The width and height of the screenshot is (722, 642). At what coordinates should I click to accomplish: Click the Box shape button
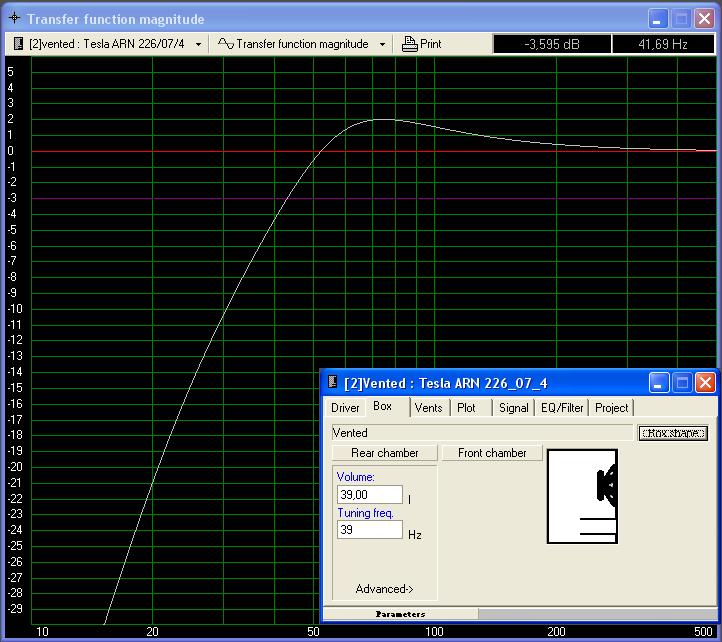pos(673,433)
